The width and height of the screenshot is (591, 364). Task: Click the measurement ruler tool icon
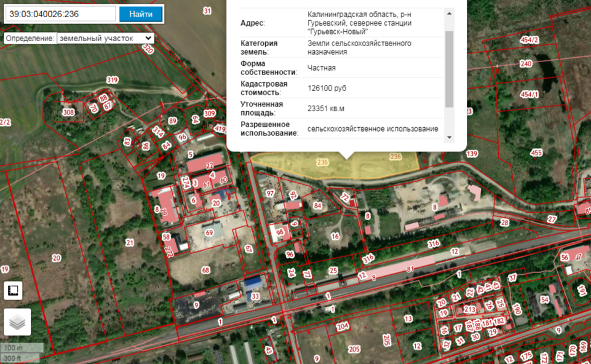14,290
